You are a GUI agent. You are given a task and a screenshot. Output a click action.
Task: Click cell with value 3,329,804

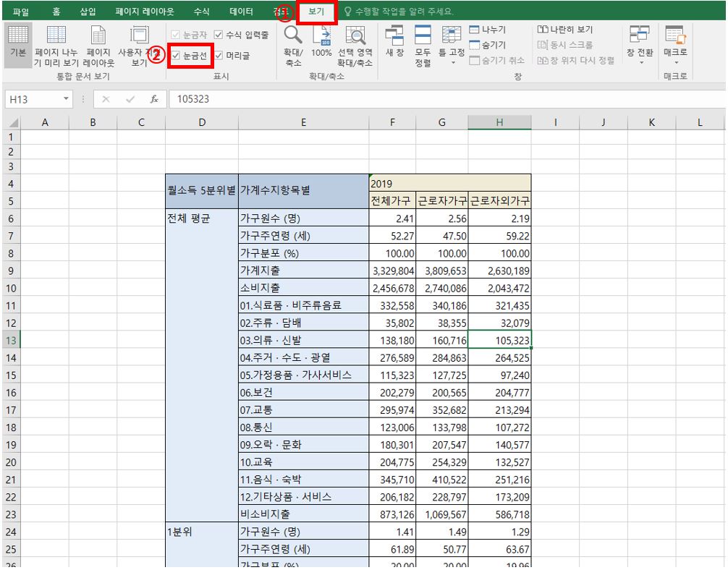point(392,271)
